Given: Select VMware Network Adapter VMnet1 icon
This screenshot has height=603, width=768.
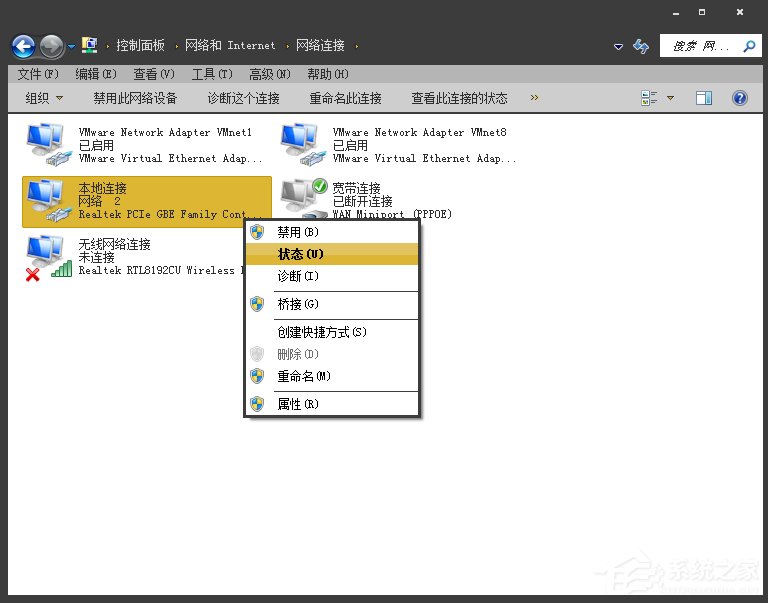Looking at the screenshot, I should click(46, 143).
